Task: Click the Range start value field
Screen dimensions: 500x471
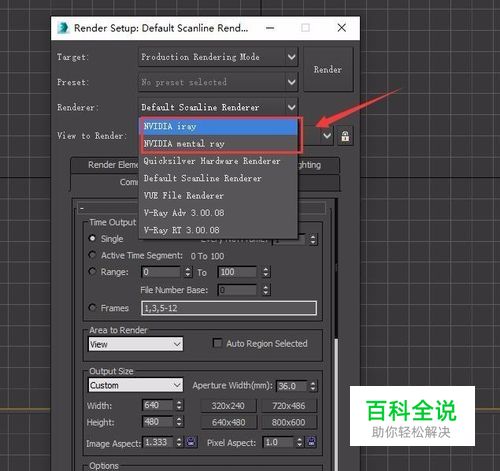Action: tap(161, 272)
